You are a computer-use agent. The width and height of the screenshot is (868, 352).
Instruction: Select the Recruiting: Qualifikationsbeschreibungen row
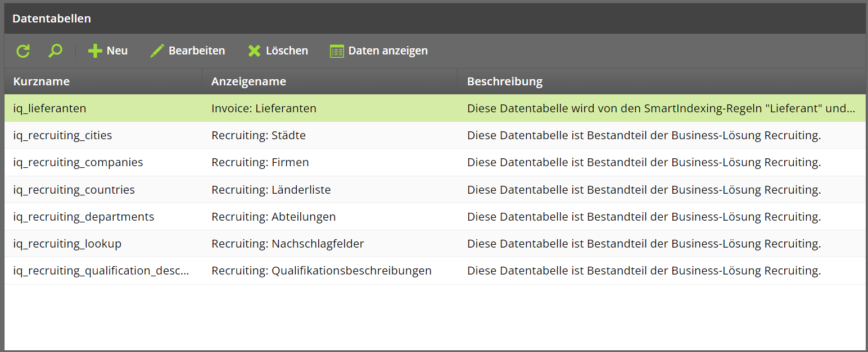point(435,271)
